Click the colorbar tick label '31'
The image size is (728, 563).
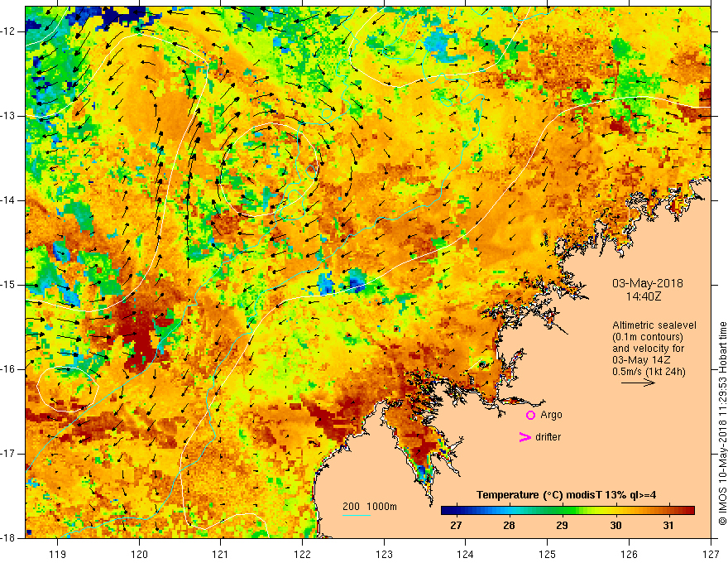point(668,526)
